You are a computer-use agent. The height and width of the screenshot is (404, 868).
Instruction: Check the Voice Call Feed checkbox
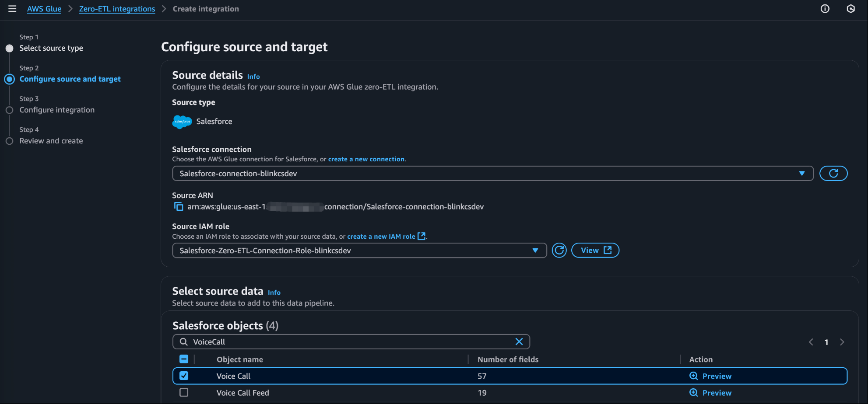click(184, 393)
